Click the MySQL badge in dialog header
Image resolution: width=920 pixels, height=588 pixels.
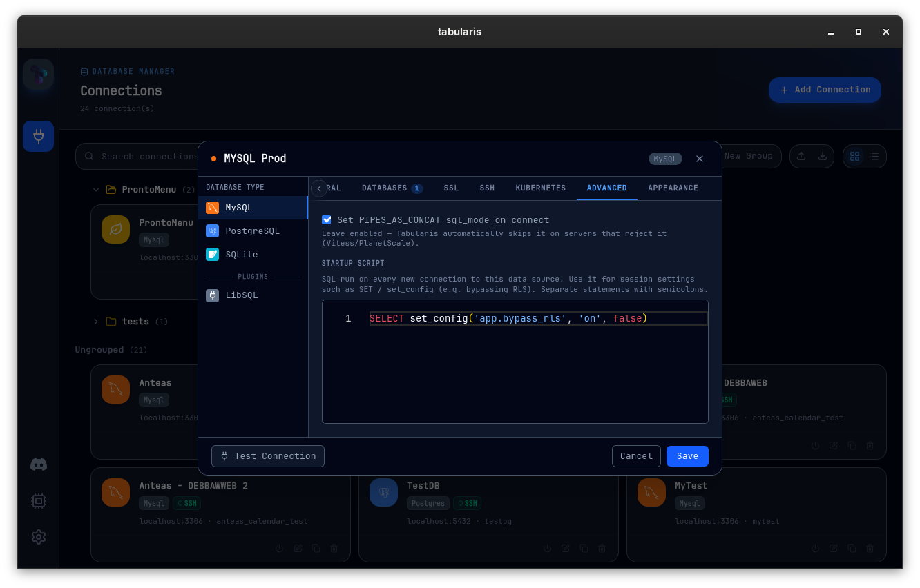[665, 159]
